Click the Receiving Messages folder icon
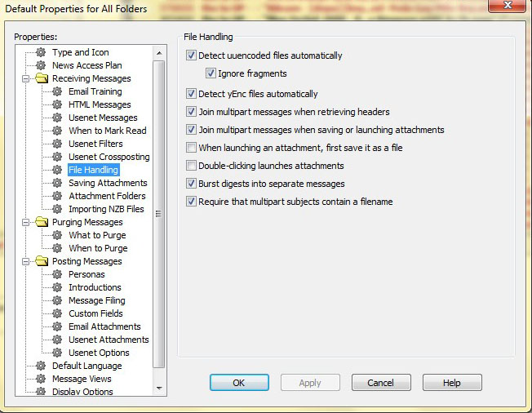The image size is (532, 413). coord(42,78)
